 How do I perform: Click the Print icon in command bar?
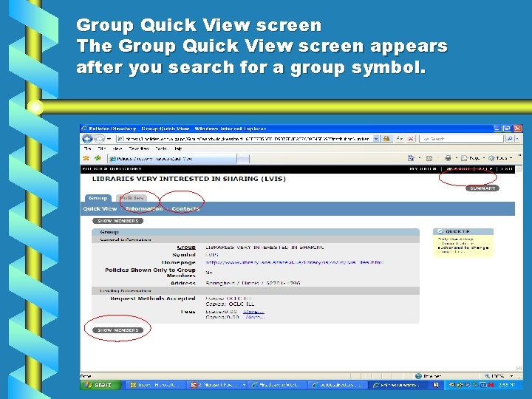tap(448, 158)
